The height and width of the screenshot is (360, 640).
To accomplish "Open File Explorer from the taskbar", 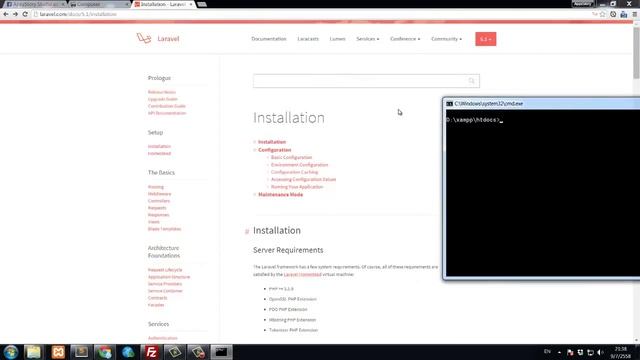I will 33,352.
